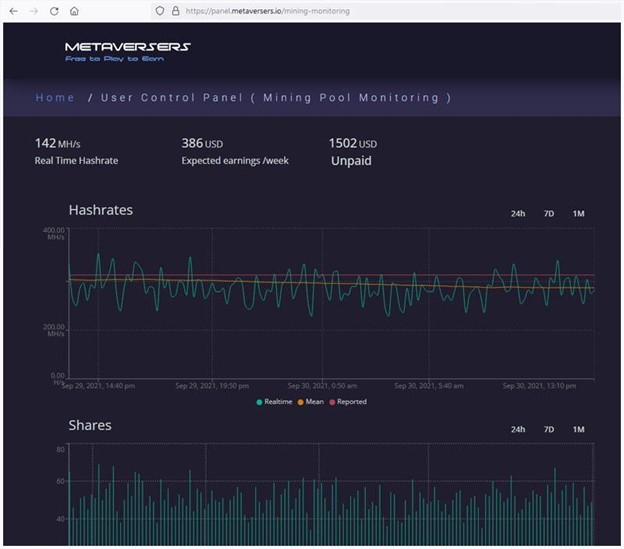Show 1M range on Shares chart
The width and height of the screenshot is (624, 549).
click(578, 429)
